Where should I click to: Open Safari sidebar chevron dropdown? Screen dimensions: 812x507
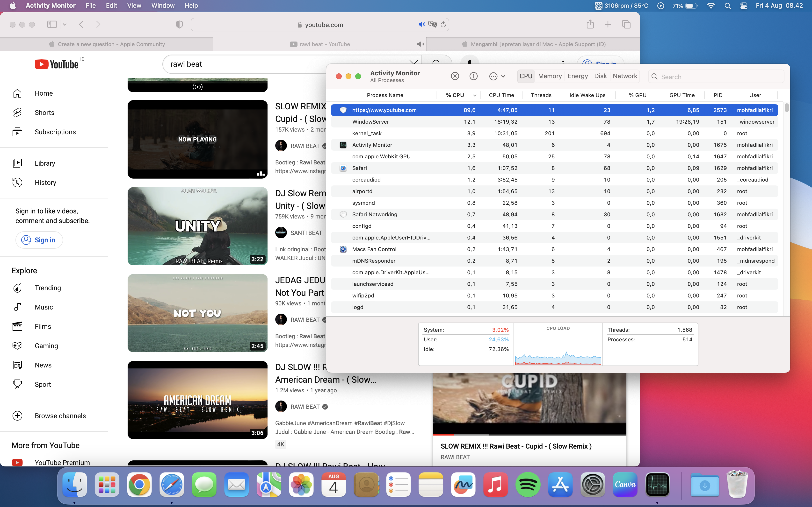click(x=65, y=24)
